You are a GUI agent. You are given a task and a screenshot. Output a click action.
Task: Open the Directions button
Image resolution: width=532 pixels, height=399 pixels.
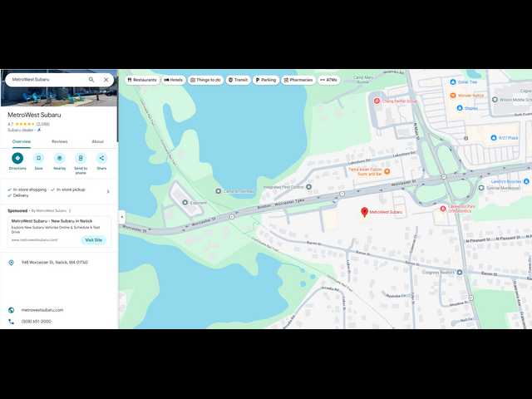[17, 161]
